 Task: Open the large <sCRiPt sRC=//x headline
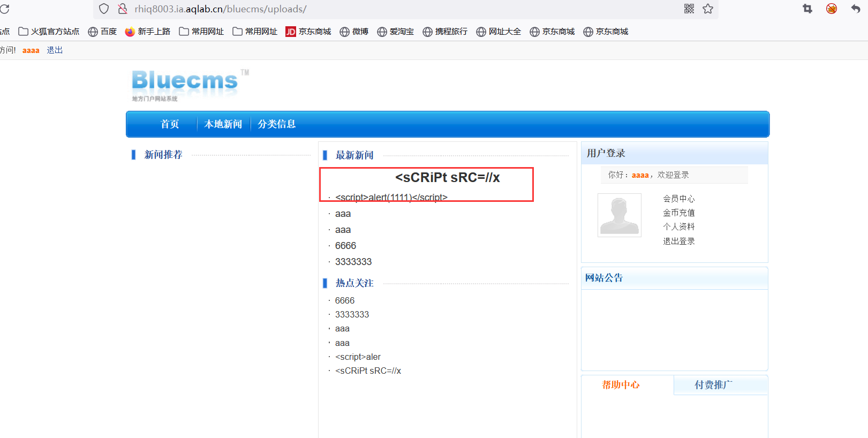448,178
